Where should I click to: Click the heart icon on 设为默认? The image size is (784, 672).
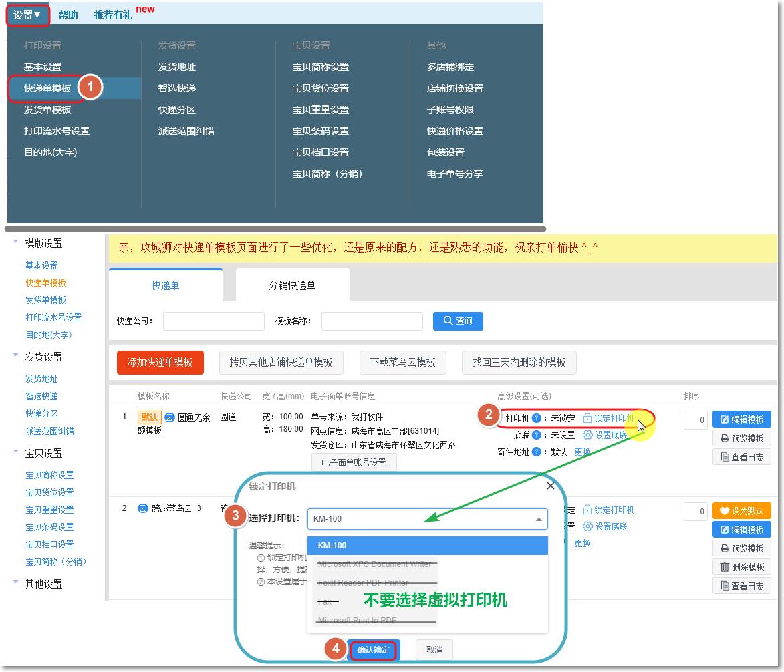click(x=725, y=511)
